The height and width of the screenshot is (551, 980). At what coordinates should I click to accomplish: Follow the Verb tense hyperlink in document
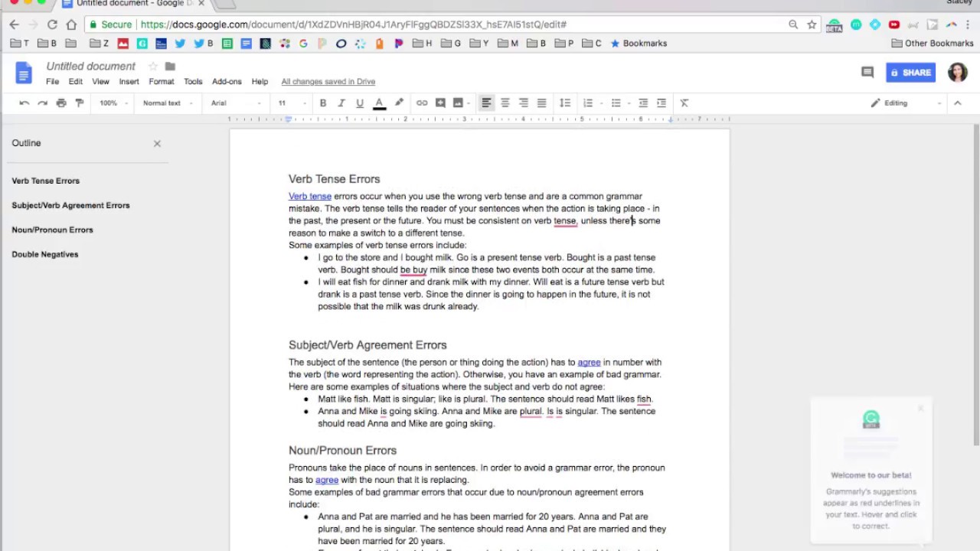tap(310, 197)
